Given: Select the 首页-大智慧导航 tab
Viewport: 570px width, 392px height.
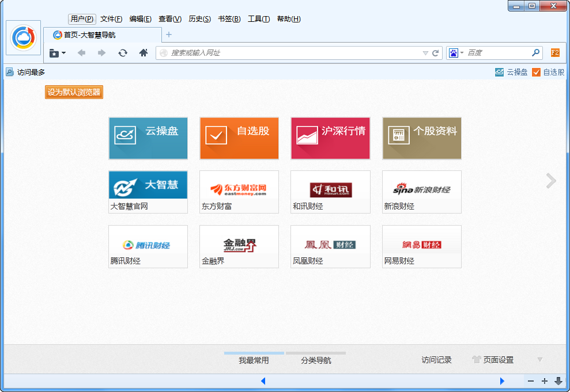Looking at the screenshot, I should [103, 35].
